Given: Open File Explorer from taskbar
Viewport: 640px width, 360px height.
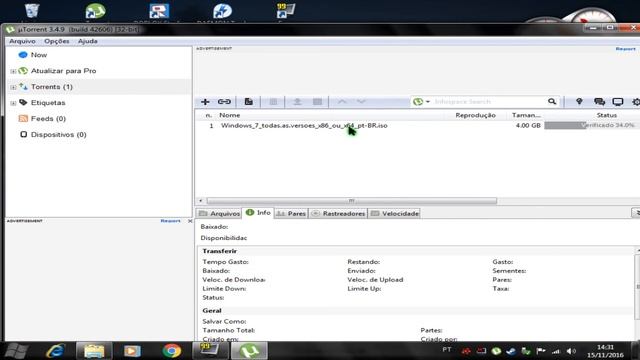Looking at the screenshot, I should 94,351.
